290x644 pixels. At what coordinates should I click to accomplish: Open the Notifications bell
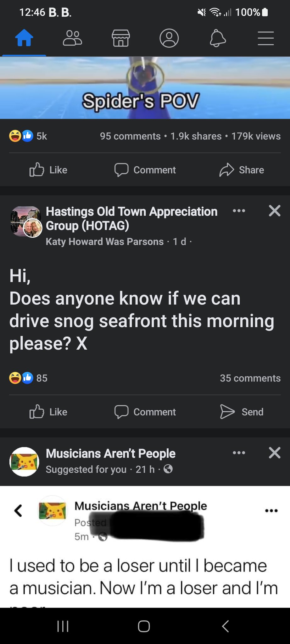pyautogui.click(x=218, y=38)
